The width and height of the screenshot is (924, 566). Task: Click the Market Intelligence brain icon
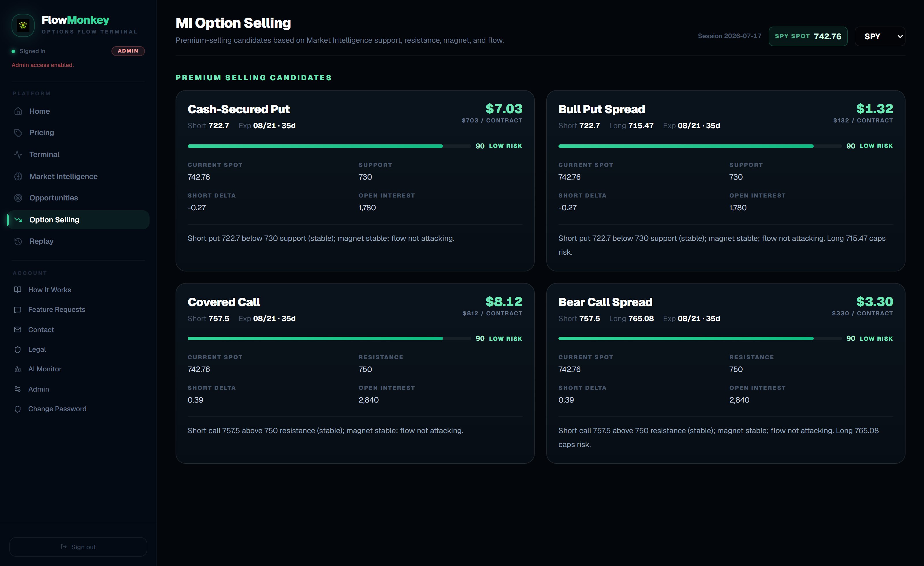18,176
